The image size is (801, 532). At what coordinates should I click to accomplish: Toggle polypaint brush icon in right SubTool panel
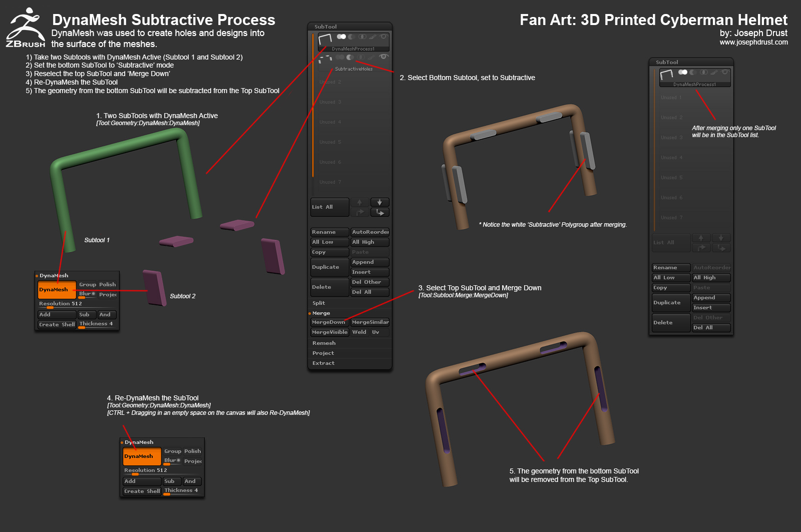714,72
